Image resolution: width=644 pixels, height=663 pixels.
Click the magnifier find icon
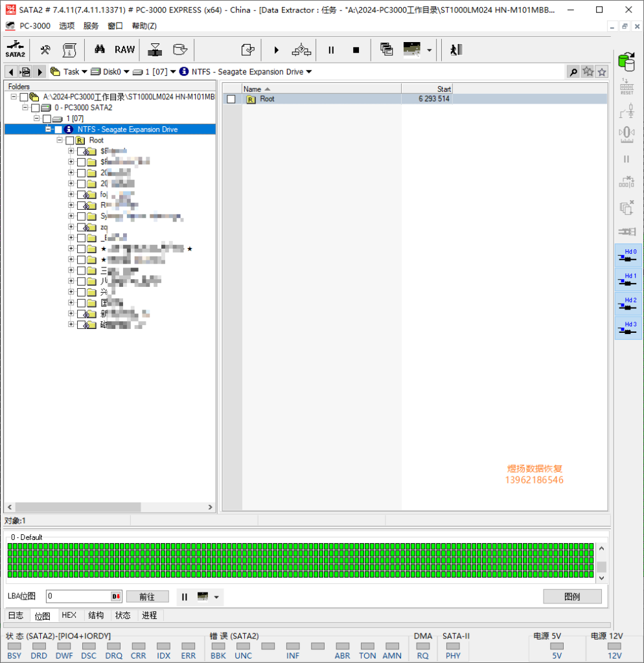click(573, 72)
